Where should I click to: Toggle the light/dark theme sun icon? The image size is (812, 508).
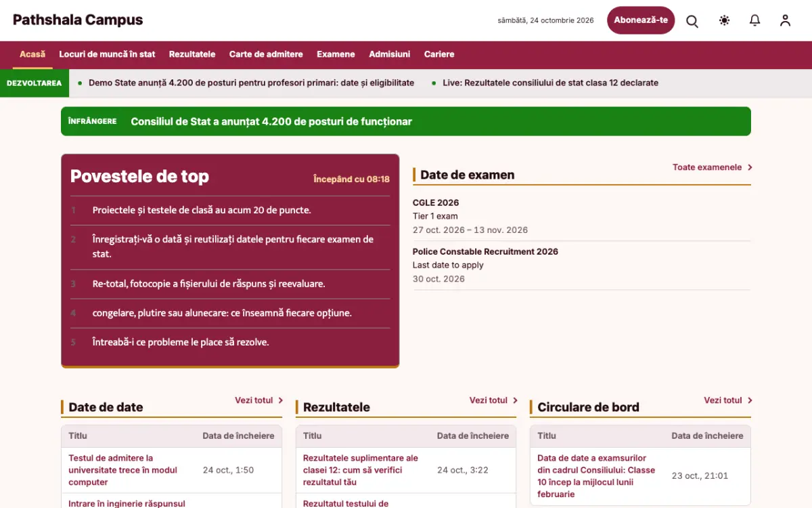tap(724, 20)
